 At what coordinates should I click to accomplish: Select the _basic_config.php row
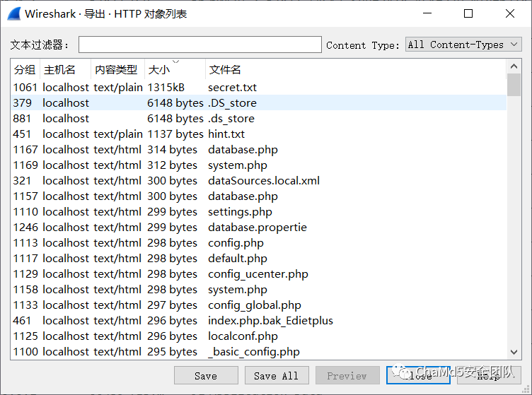pyautogui.click(x=258, y=352)
